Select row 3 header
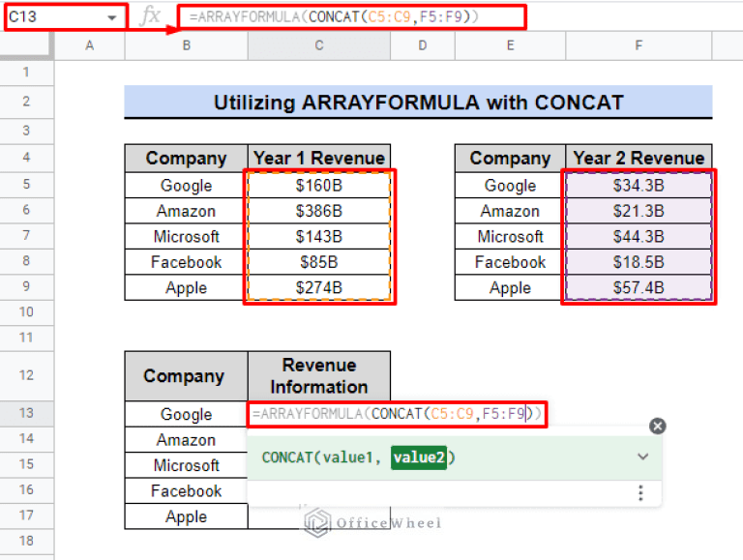The image size is (743, 560). pos(26,131)
